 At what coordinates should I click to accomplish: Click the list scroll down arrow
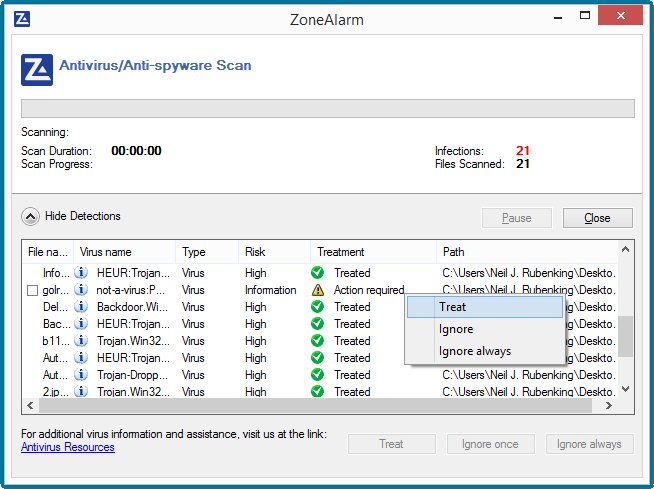coord(625,389)
